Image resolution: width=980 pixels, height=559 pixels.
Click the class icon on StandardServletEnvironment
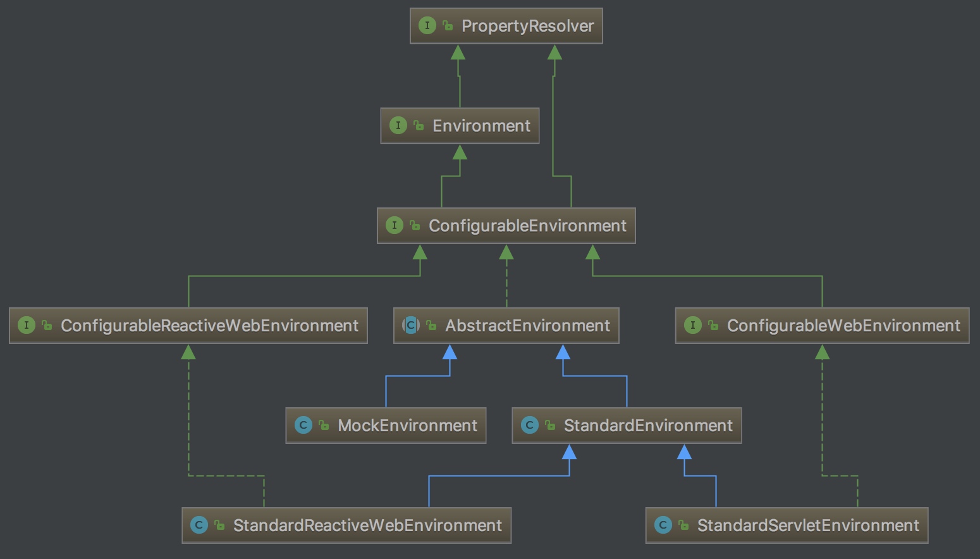663,525
